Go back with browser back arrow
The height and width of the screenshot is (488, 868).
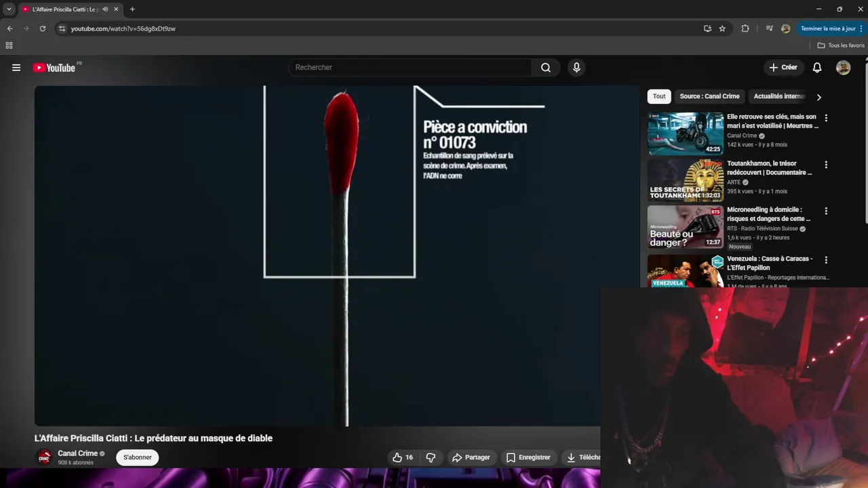9,28
